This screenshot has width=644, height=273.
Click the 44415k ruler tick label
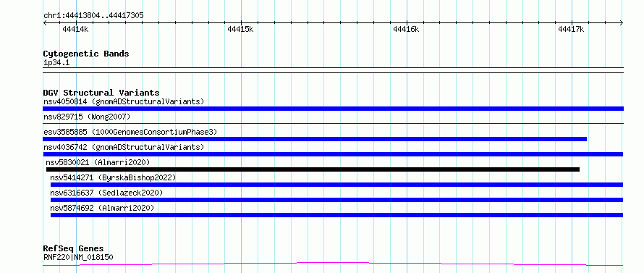pyautogui.click(x=240, y=29)
